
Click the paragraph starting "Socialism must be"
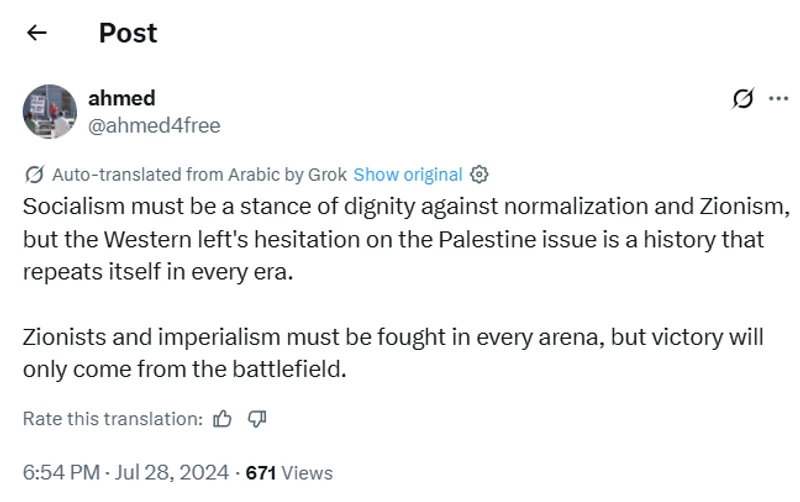400,240
